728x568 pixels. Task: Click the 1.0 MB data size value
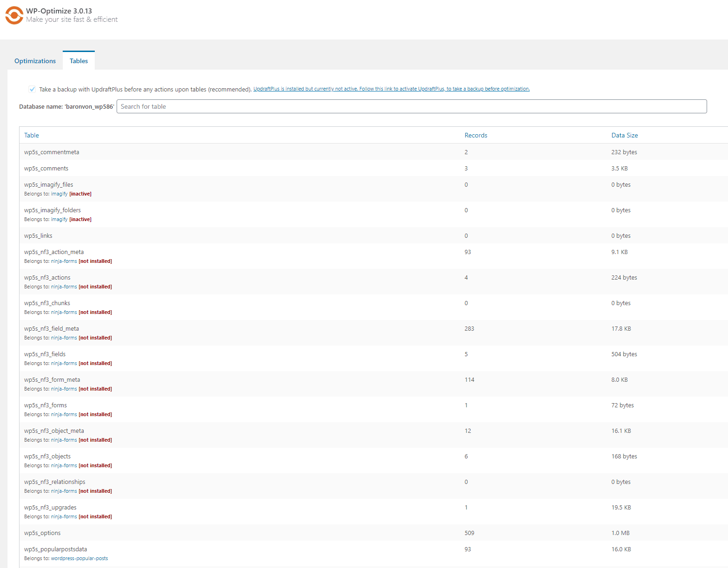click(620, 533)
